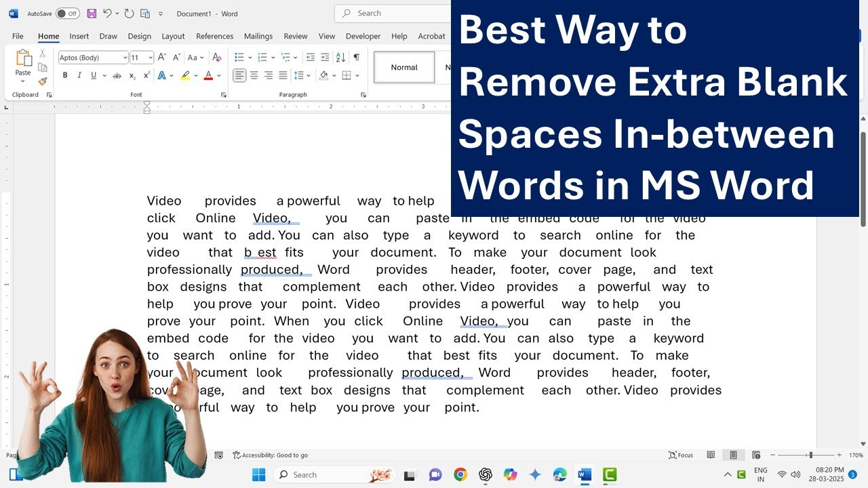Expand highlight color dropdown arrow
Viewport: 868px width, 488px height.
[195, 76]
